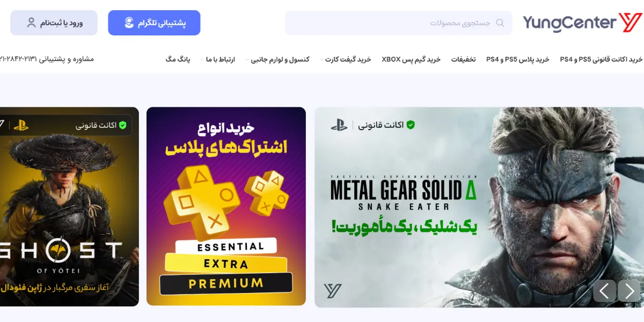This screenshot has width=644, height=322.
Task: Click the ورود یا ثبت‌نام button
Action: click(x=54, y=23)
